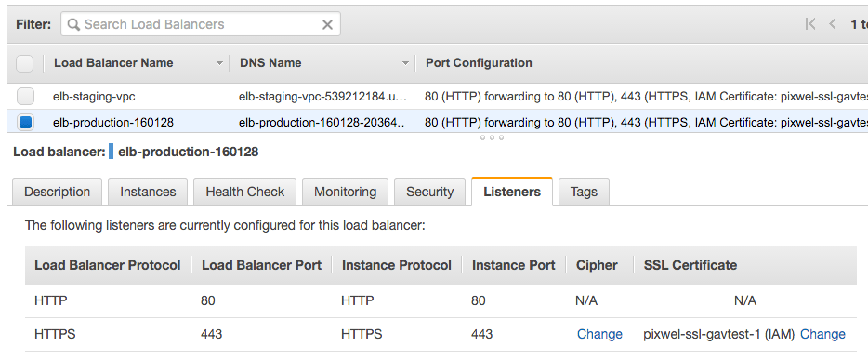This screenshot has height=360, width=868.
Task: Click the HTTP instance protocol cell
Action: 358,300
